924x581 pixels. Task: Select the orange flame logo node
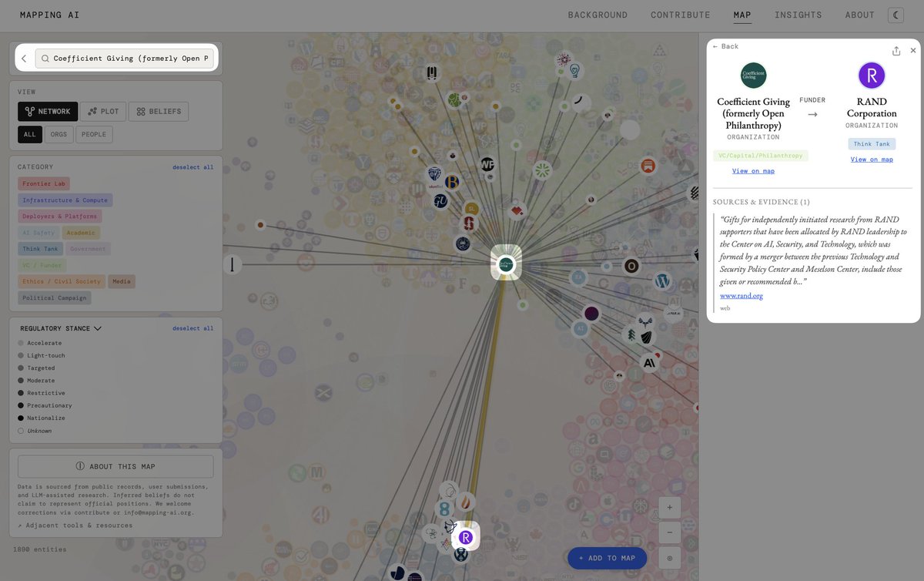[x=464, y=503]
